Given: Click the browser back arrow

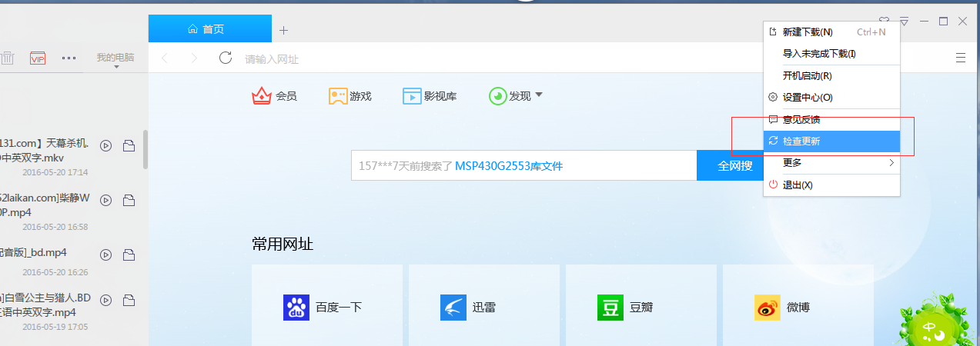Looking at the screenshot, I should click(x=165, y=58).
